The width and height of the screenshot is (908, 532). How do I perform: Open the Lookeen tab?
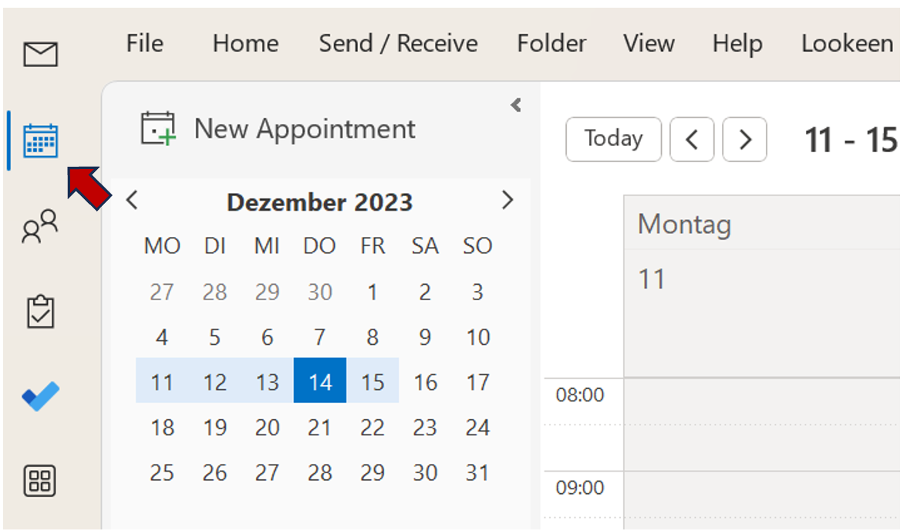(x=847, y=44)
